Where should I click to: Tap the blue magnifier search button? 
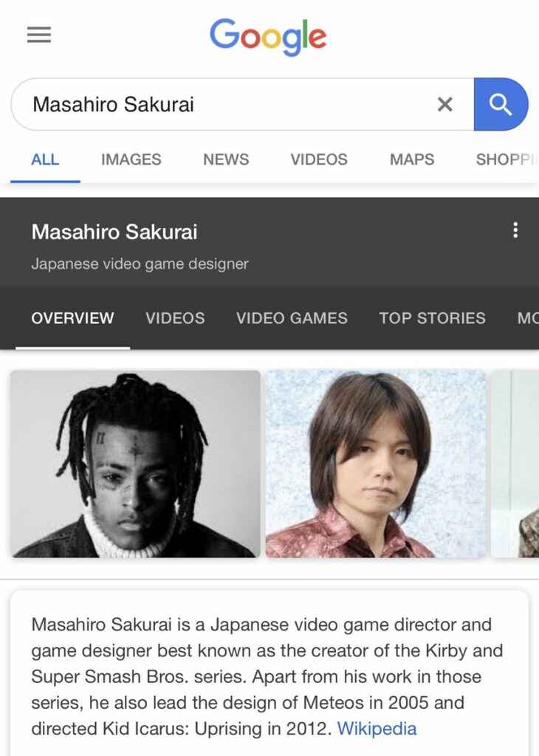point(501,104)
